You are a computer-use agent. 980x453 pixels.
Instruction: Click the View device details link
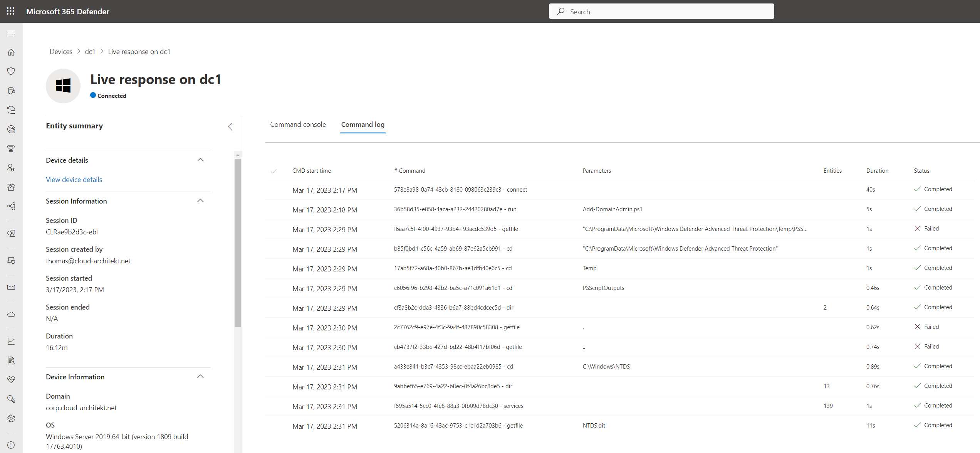74,180
